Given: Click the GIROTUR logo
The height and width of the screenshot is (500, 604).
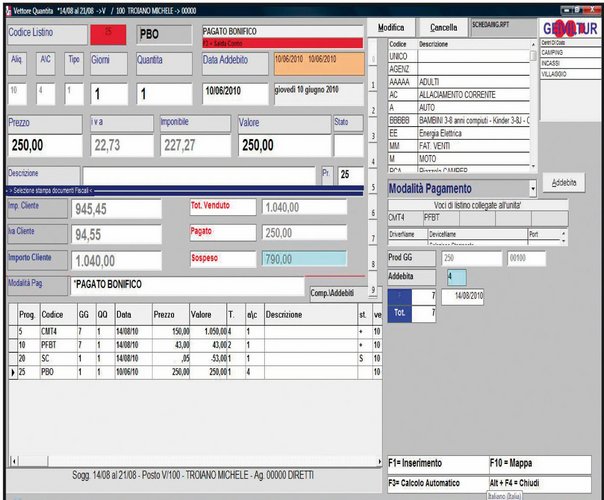Looking at the screenshot, I should (x=569, y=28).
